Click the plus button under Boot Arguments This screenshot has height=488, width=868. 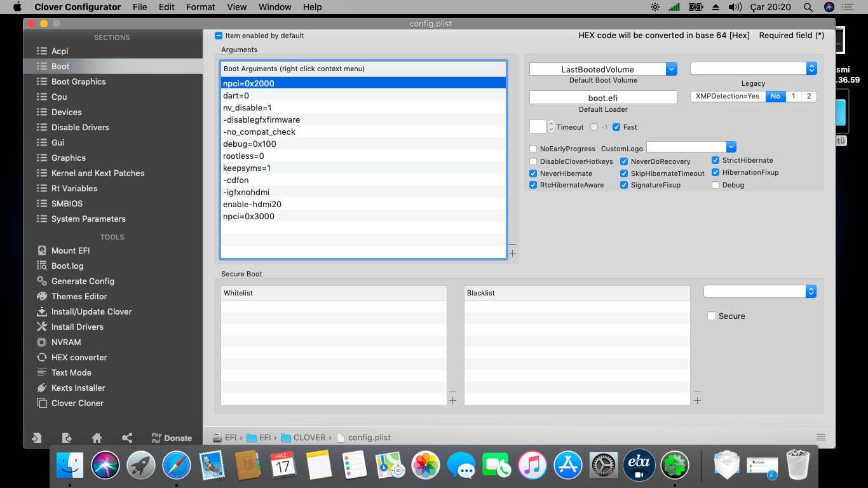pyautogui.click(x=512, y=254)
